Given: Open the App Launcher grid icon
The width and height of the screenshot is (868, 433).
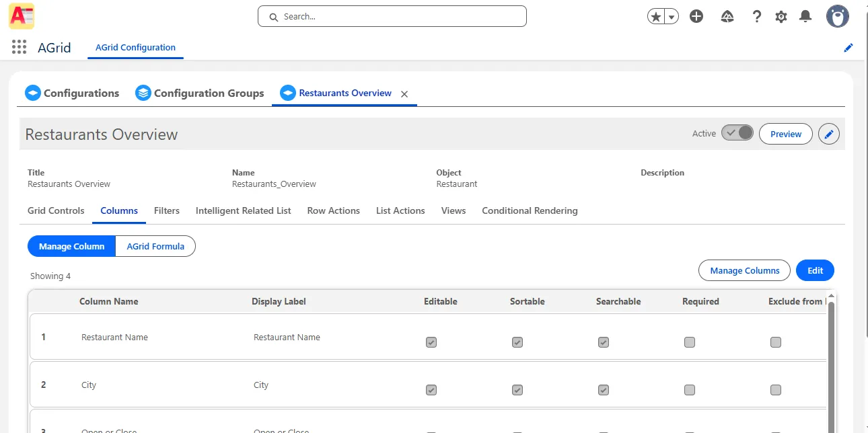Looking at the screenshot, I should click(19, 48).
